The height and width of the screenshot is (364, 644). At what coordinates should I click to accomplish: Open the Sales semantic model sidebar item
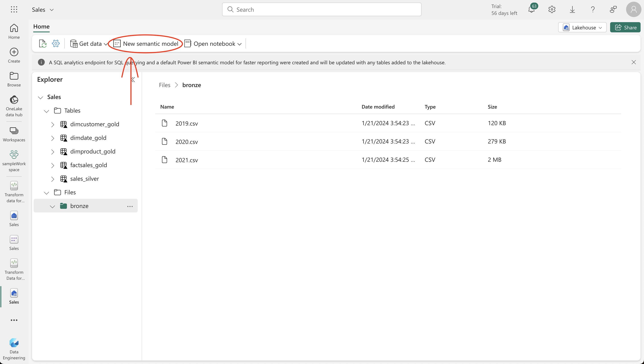pyautogui.click(x=14, y=242)
